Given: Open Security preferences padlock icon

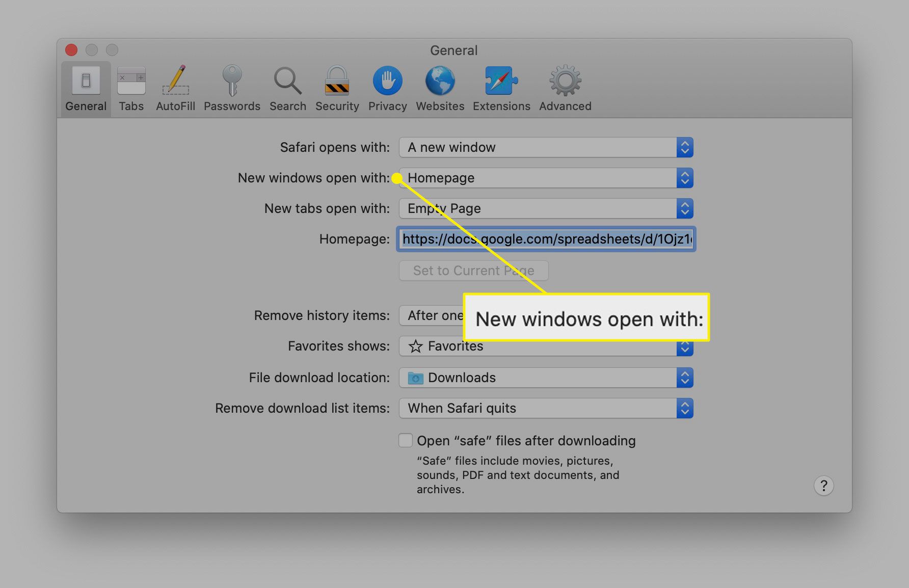Looking at the screenshot, I should tap(337, 80).
